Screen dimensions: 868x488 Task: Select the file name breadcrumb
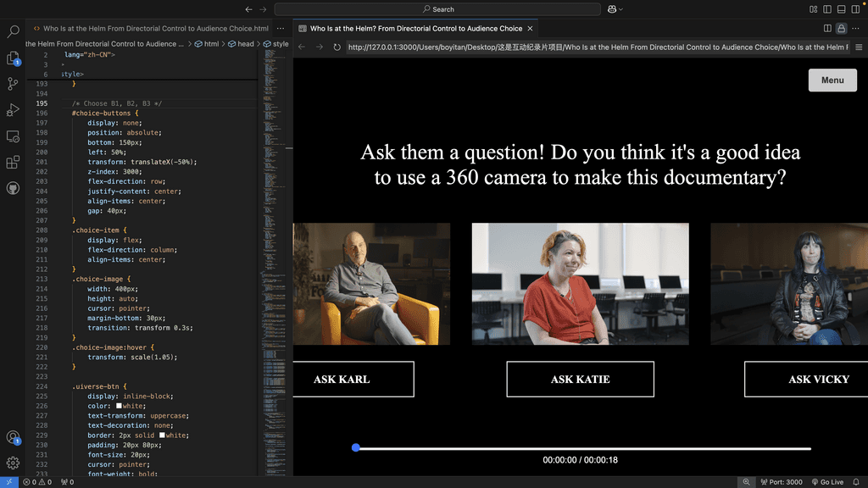pos(104,44)
